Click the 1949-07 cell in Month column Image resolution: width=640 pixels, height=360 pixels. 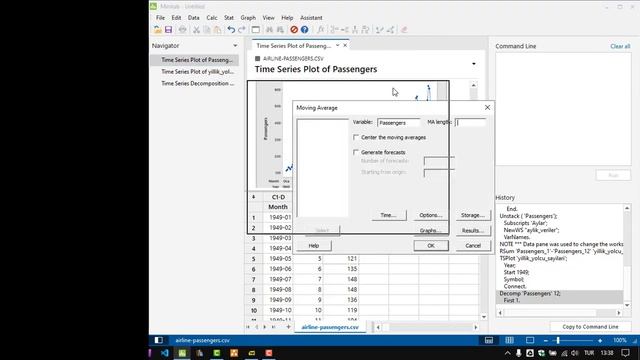279,279
